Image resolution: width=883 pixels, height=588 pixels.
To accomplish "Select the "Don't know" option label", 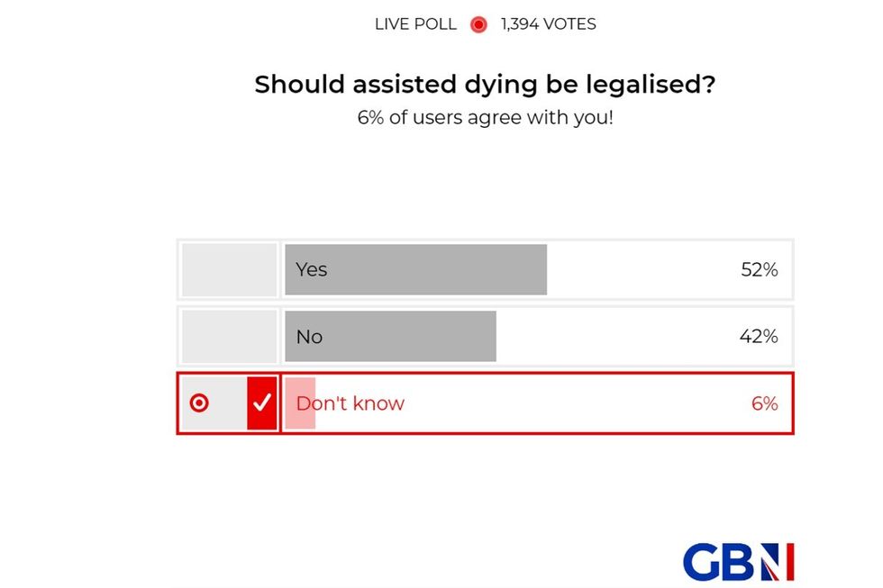I will (x=350, y=403).
